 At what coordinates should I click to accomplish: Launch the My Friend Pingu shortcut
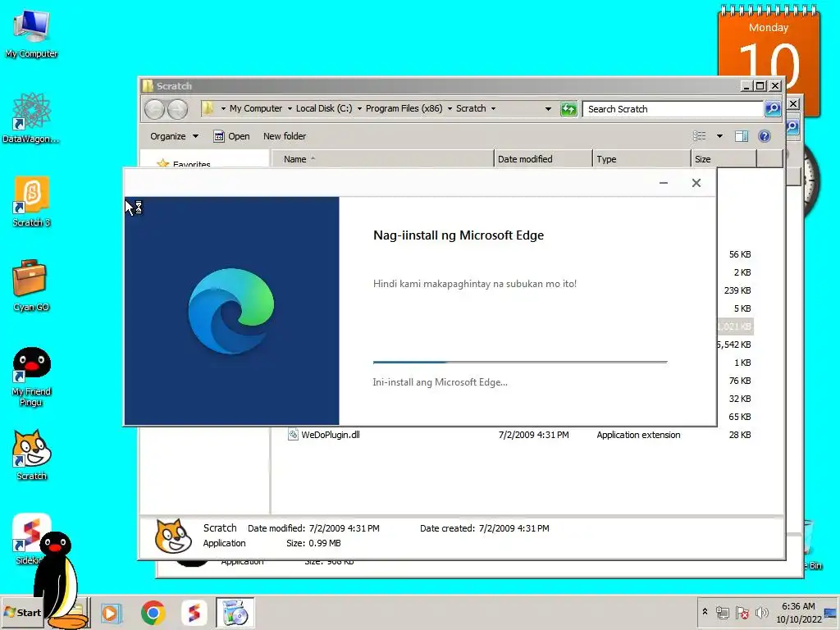click(31, 377)
